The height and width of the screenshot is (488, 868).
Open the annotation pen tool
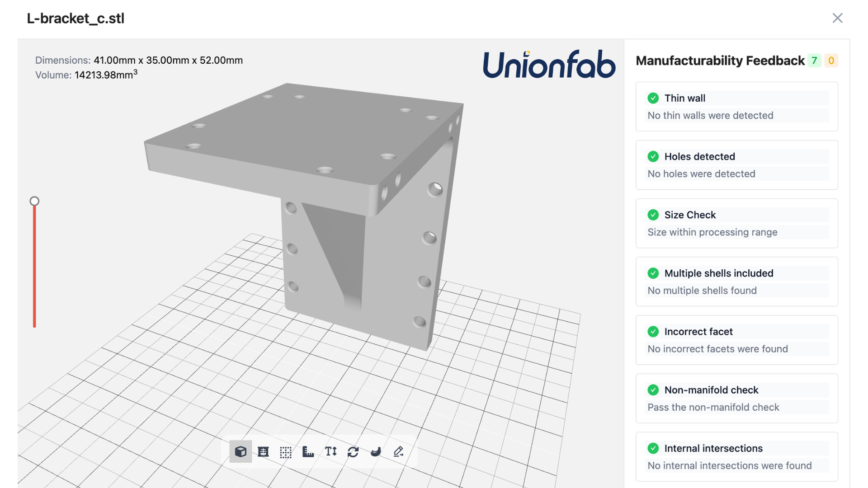coord(398,451)
